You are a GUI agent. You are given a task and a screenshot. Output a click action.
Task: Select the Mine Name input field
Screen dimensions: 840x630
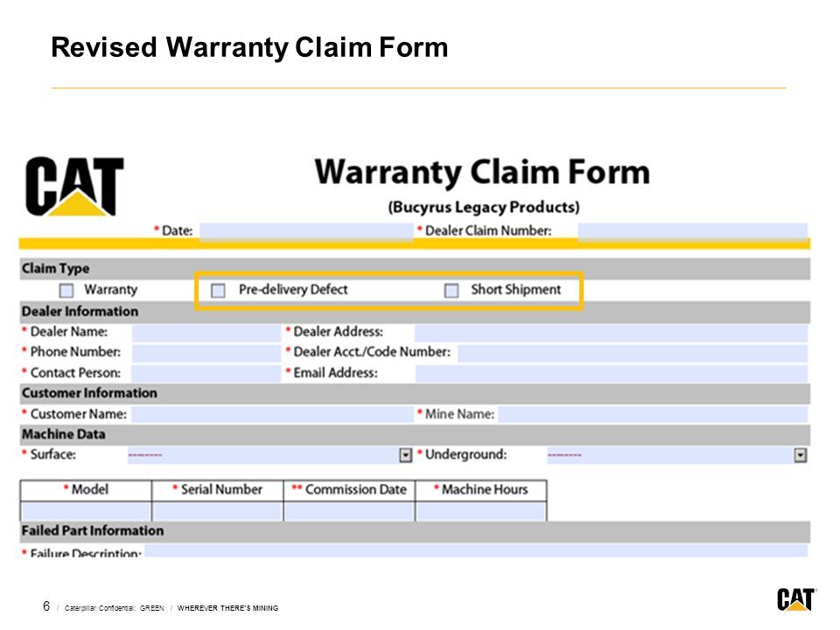pos(653,415)
